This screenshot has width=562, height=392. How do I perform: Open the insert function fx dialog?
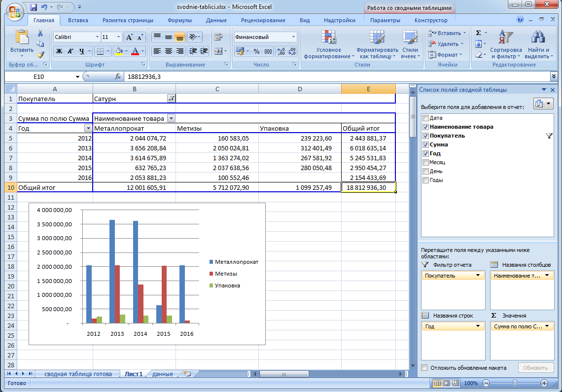[x=117, y=76]
